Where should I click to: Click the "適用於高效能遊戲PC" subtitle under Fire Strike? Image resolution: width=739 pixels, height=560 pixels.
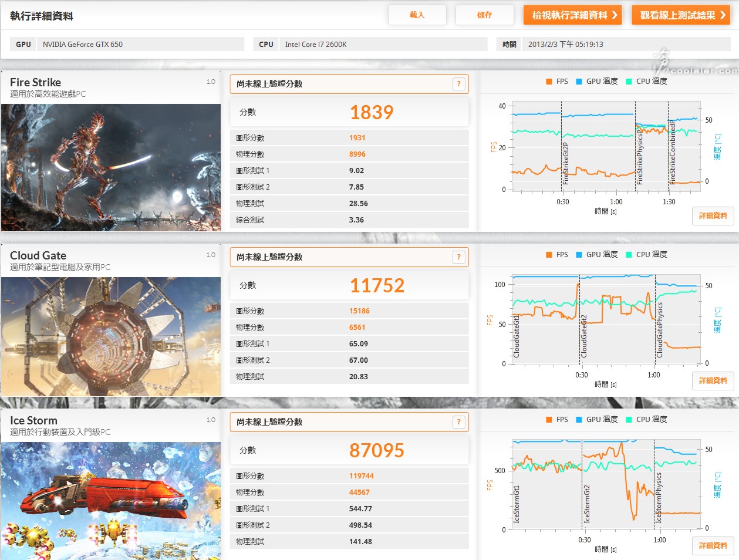(x=48, y=94)
